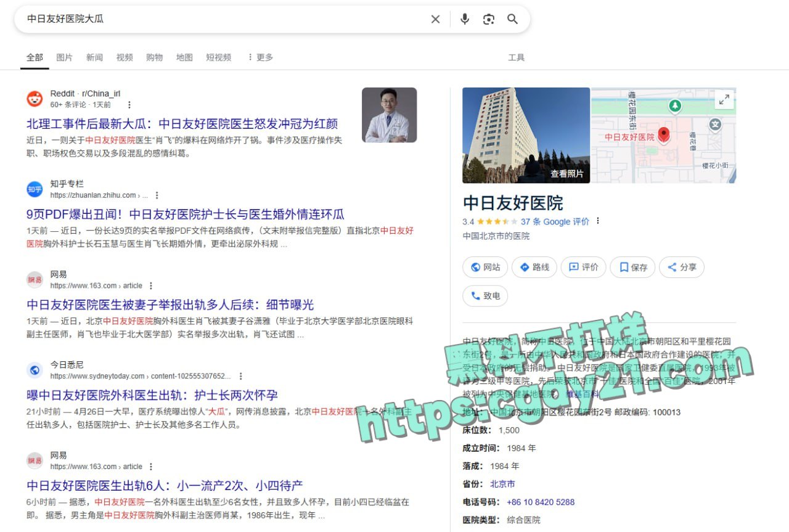
Task: Clear the search box with the X icon
Action: [x=435, y=19]
